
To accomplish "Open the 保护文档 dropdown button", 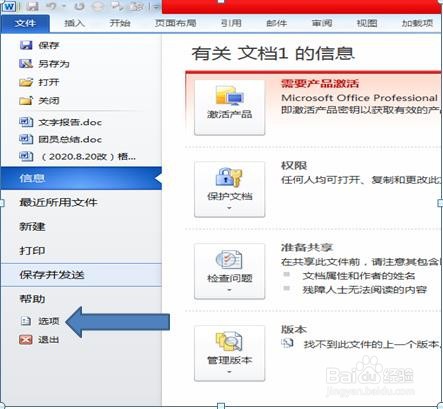I will click(230, 189).
